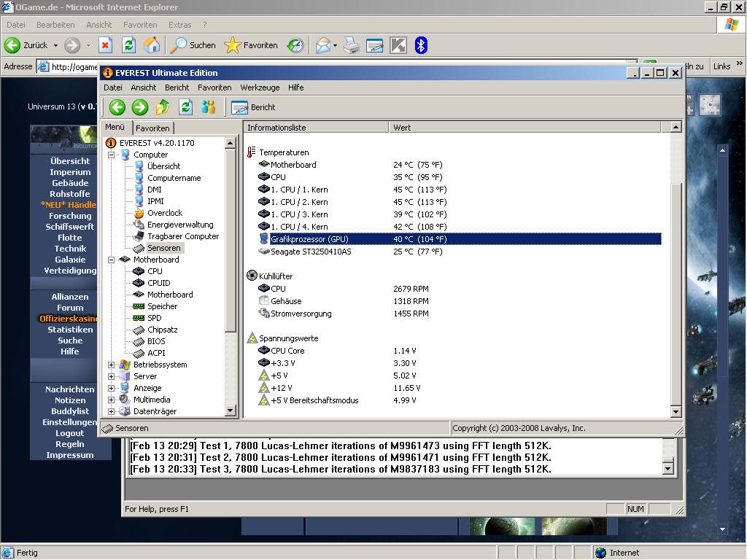Click Internet Explorer forward arrow button
Screen dimensions: 747x560
pyautogui.click(x=72, y=45)
